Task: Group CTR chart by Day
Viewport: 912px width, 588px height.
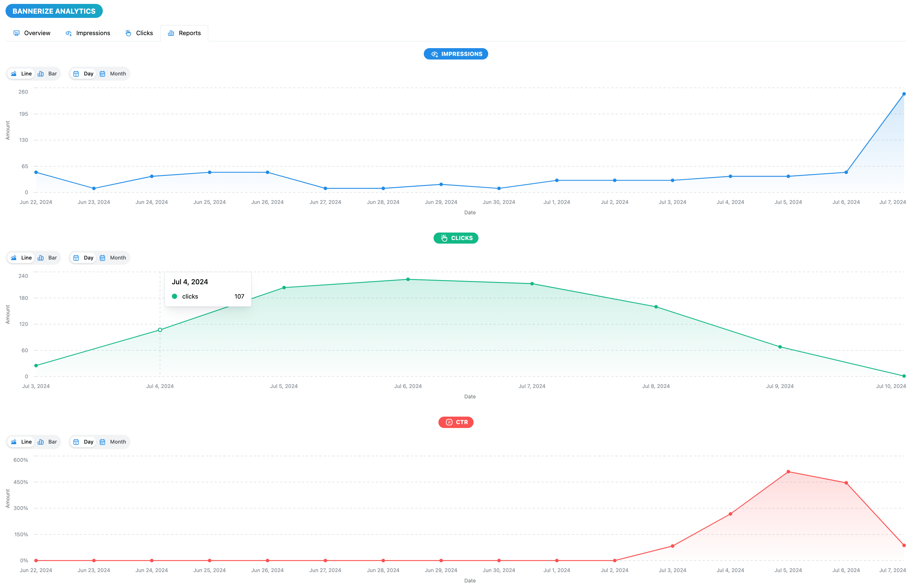Action: point(84,442)
